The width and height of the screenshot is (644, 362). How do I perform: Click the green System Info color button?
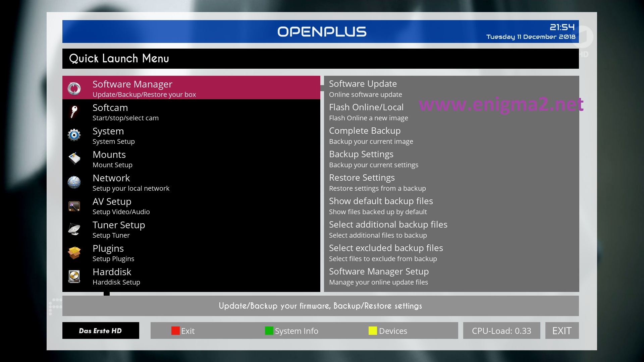269,331
